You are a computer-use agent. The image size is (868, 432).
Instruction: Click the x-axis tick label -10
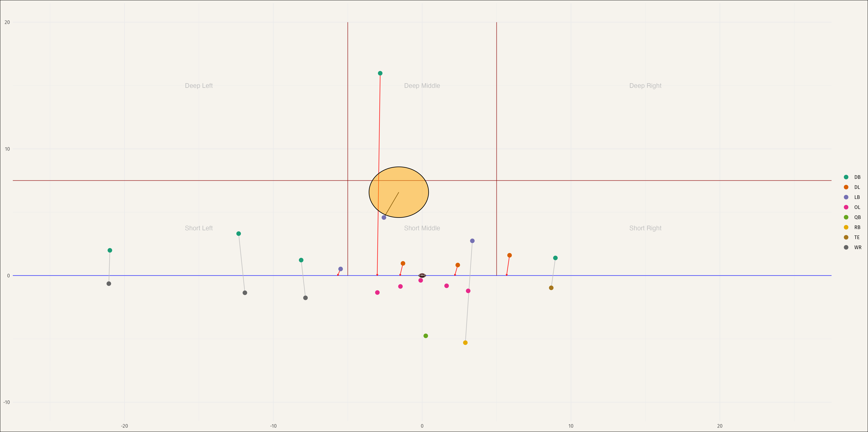tap(273, 426)
